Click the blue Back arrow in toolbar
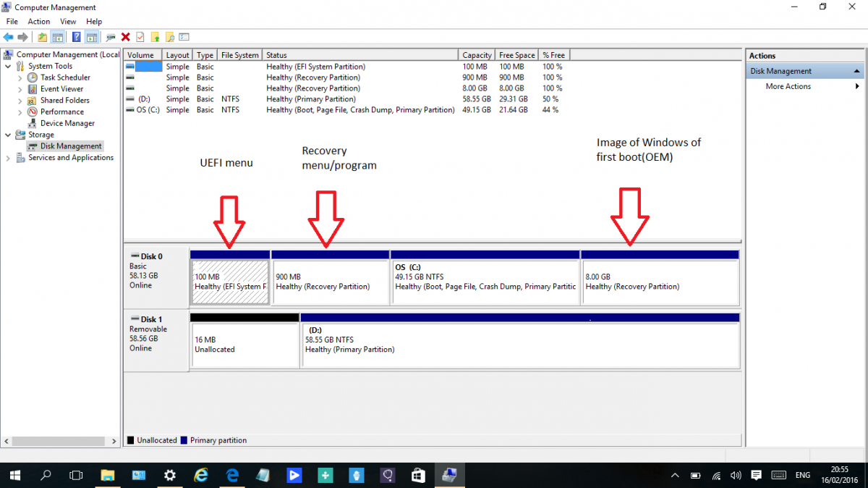Image resolution: width=868 pixels, height=488 pixels. [x=9, y=37]
